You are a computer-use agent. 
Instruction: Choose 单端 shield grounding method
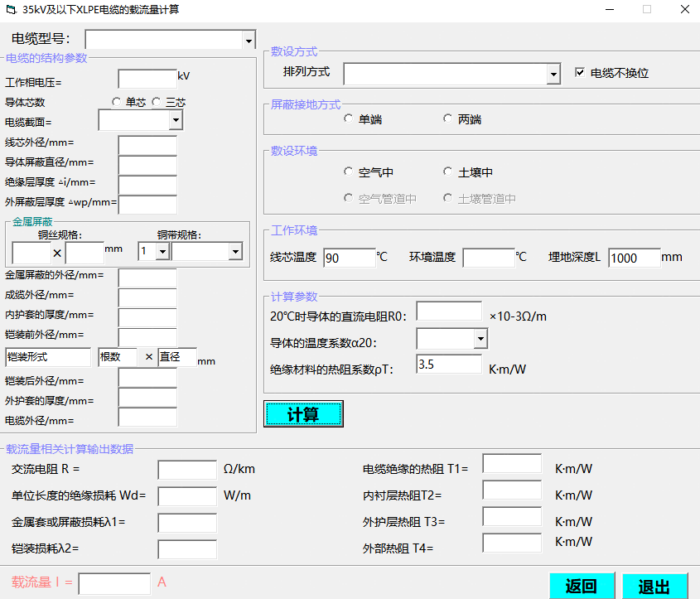point(349,119)
